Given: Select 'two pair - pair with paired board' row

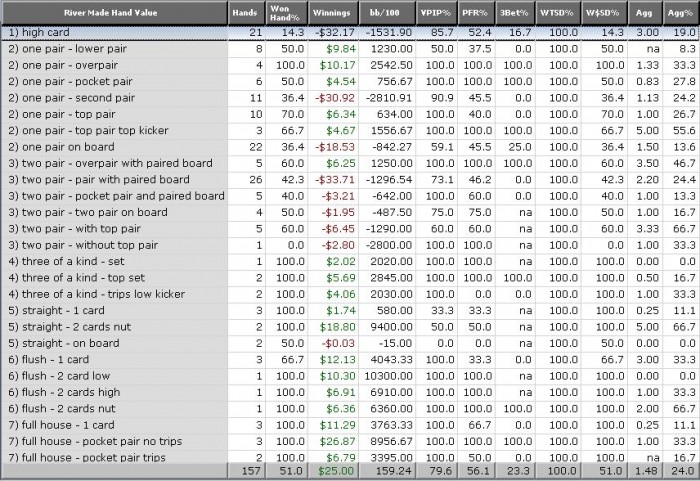Looking at the screenshot, I should tap(350, 180).
